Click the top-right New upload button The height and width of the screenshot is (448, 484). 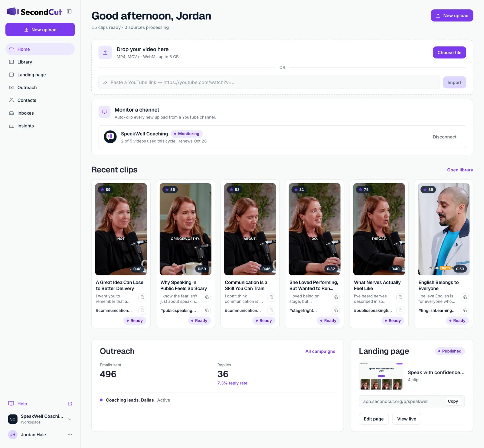click(452, 16)
